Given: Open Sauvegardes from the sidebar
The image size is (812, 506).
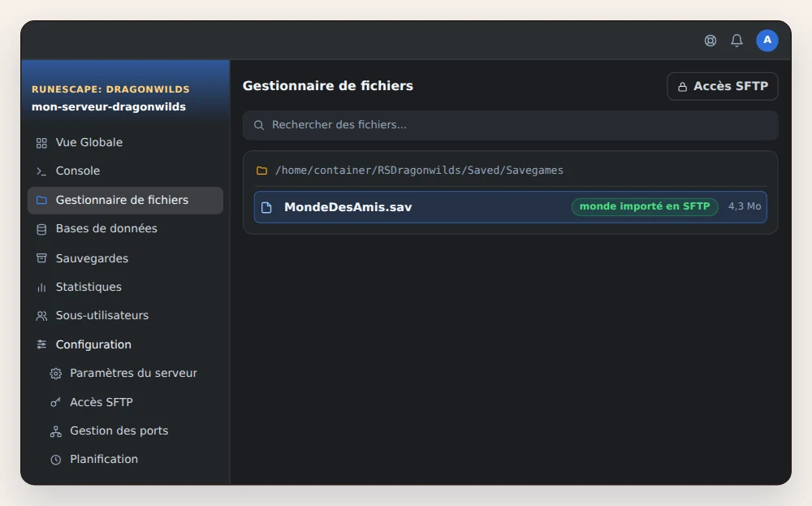Looking at the screenshot, I should (125, 258).
